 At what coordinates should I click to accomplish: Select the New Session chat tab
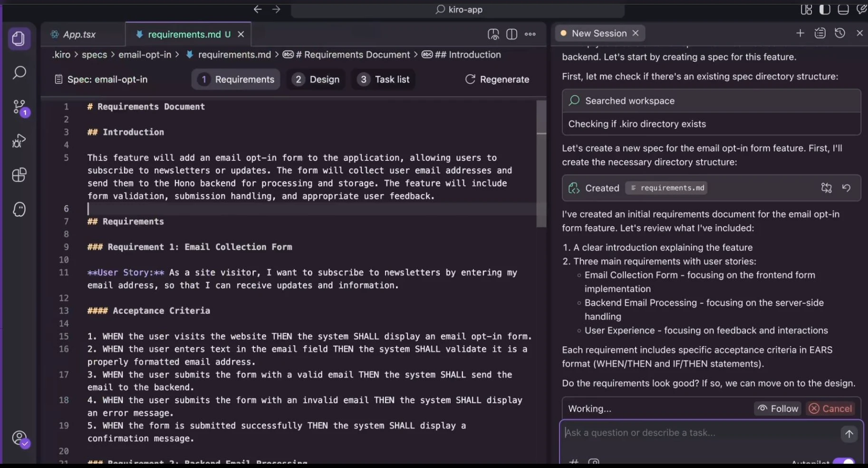click(x=599, y=33)
